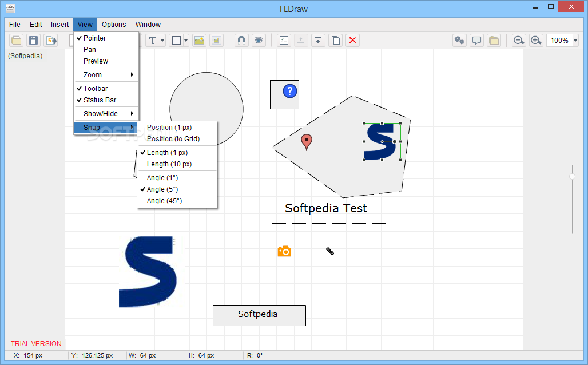Open the File menu
The width and height of the screenshot is (588, 365).
tap(15, 25)
